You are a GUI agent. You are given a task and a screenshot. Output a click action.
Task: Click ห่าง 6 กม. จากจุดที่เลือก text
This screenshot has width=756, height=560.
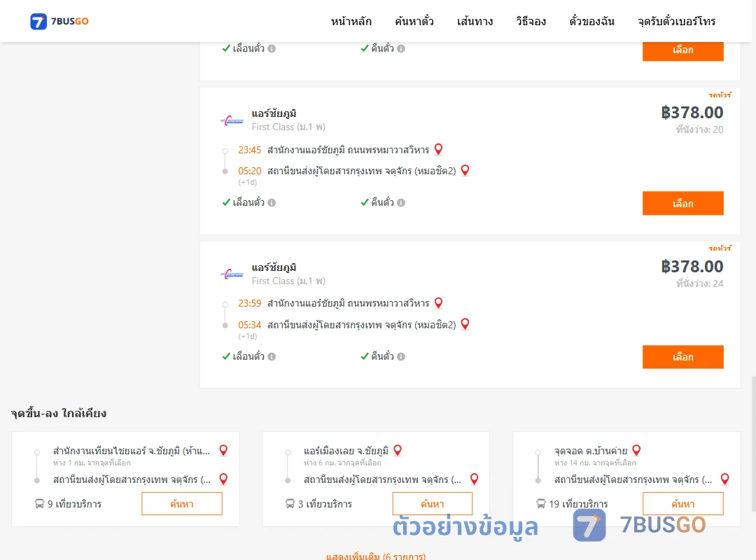point(342,463)
